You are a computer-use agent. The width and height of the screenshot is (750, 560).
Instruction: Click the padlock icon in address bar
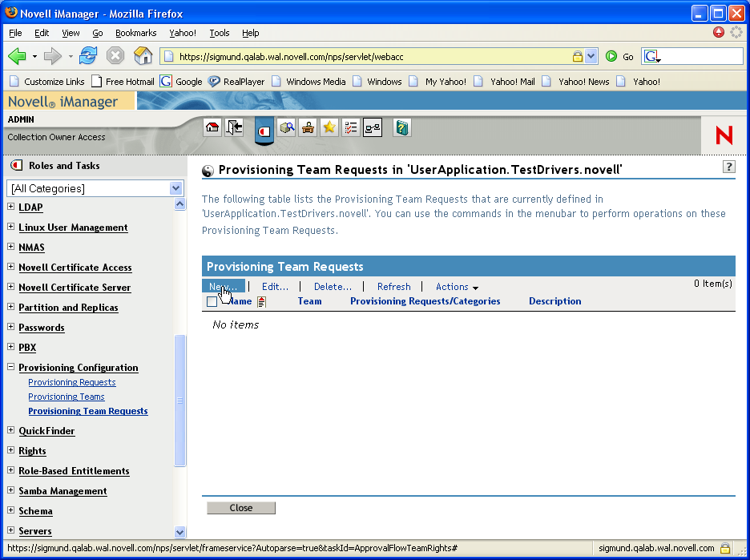point(578,56)
